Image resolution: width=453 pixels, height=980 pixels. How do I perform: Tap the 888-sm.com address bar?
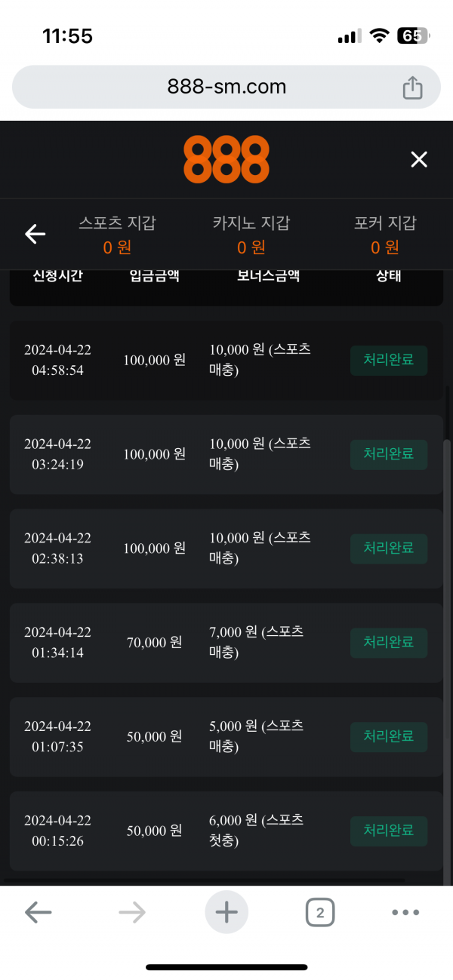coord(226,87)
